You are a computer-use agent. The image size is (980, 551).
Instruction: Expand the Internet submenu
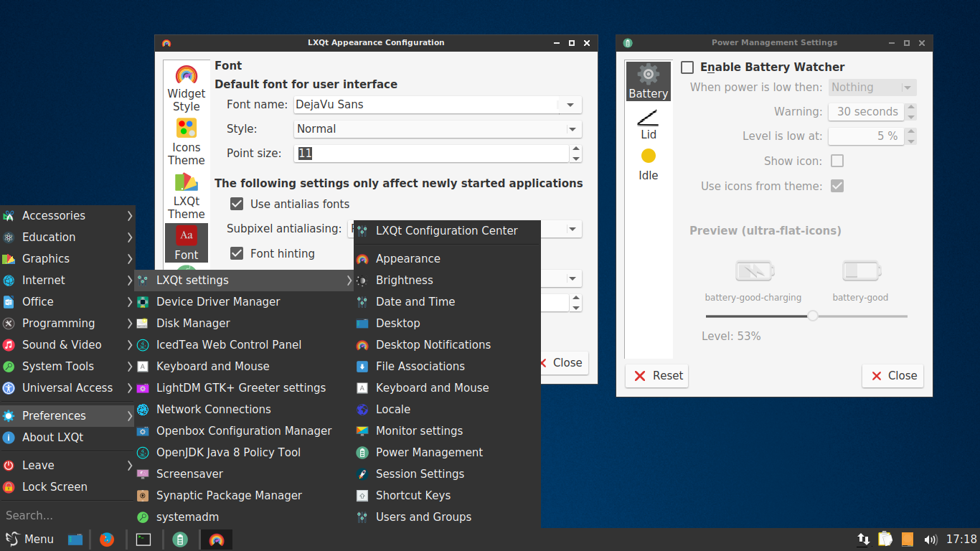(67, 280)
